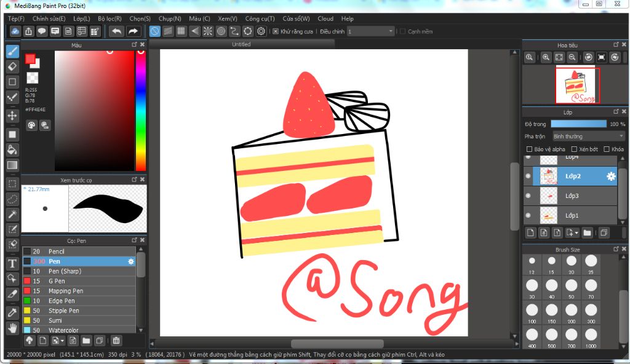Open Pen brush settings gear
The height and width of the screenshot is (364, 630).
[x=131, y=261]
